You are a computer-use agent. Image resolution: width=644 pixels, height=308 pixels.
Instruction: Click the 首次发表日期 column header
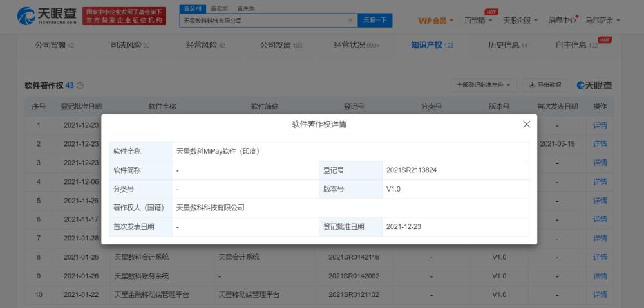click(x=557, y=106)
